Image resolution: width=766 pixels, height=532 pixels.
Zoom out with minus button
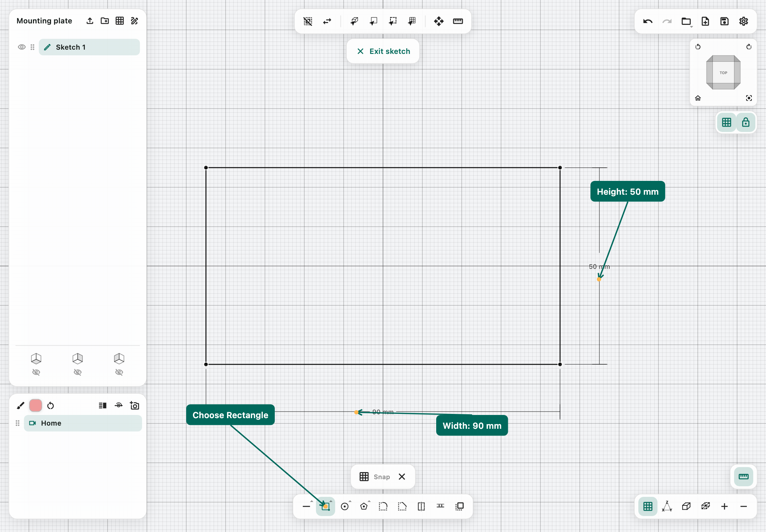(744, 506)
